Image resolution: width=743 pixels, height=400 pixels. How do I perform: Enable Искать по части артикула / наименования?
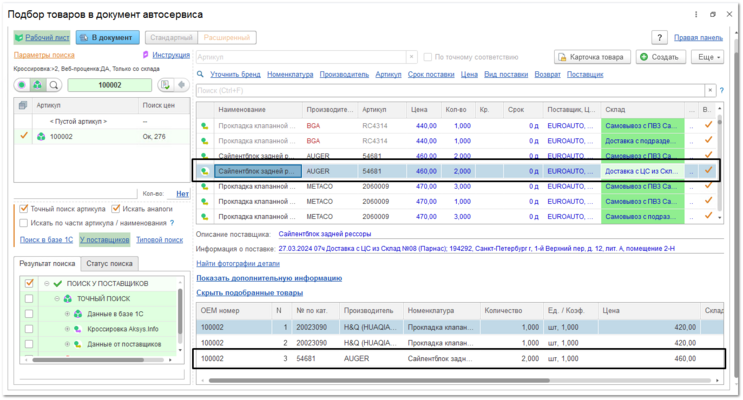tap(24, 223)
